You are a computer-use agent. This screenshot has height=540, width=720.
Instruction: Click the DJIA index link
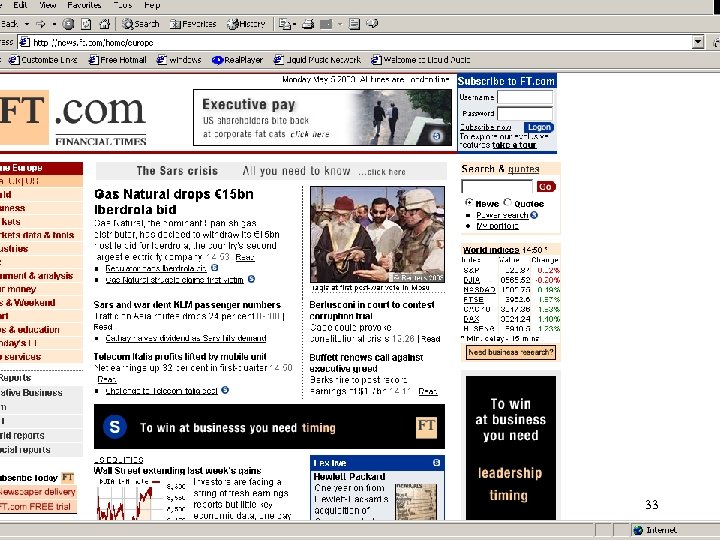tap(472, 280)
